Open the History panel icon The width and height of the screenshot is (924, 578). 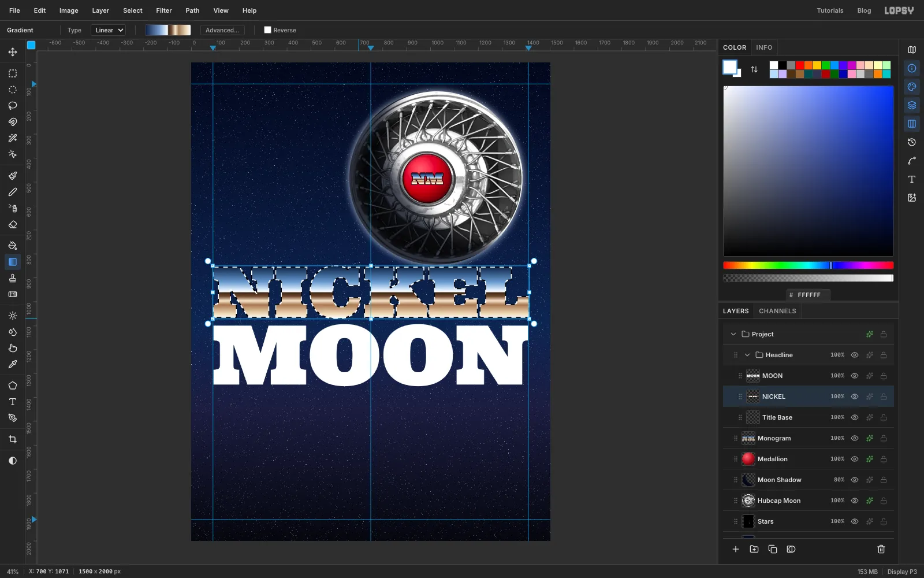[x=912, y=142]
